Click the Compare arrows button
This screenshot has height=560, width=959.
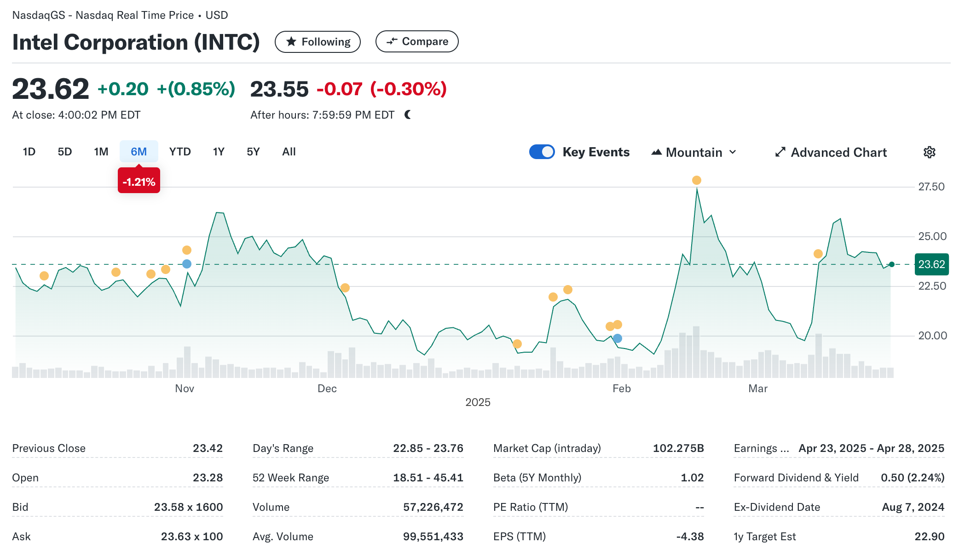(417, 41)
